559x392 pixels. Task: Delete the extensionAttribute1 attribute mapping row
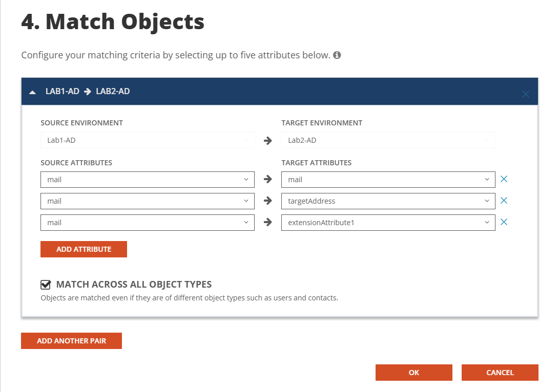504,222
